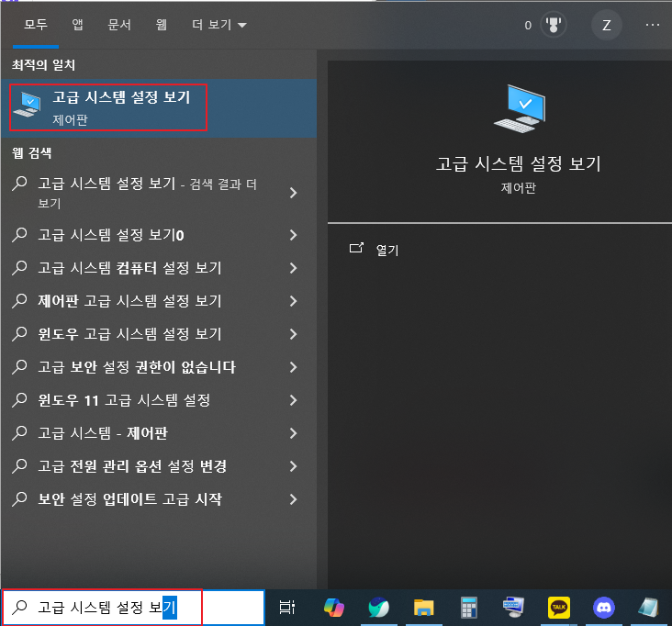Open the notepad-like app at taskbar end
Viewport: 672px width, 626px height.
click(x=648, y=607)
